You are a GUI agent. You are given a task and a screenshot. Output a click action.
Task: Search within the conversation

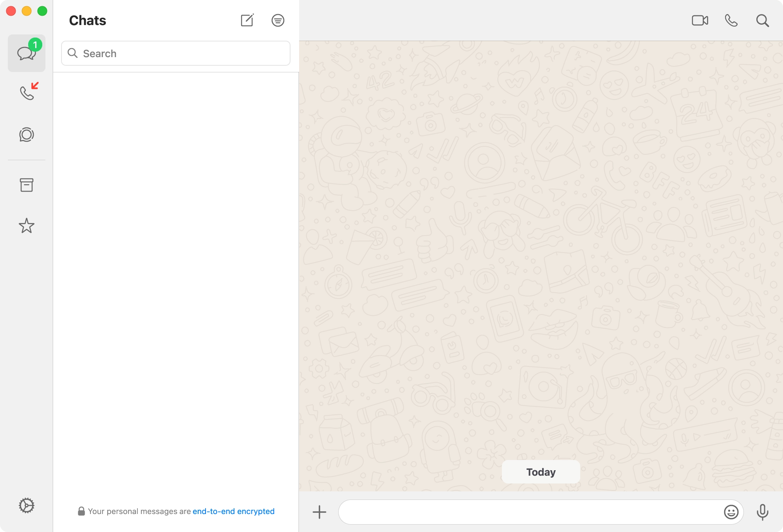point(762,20)
